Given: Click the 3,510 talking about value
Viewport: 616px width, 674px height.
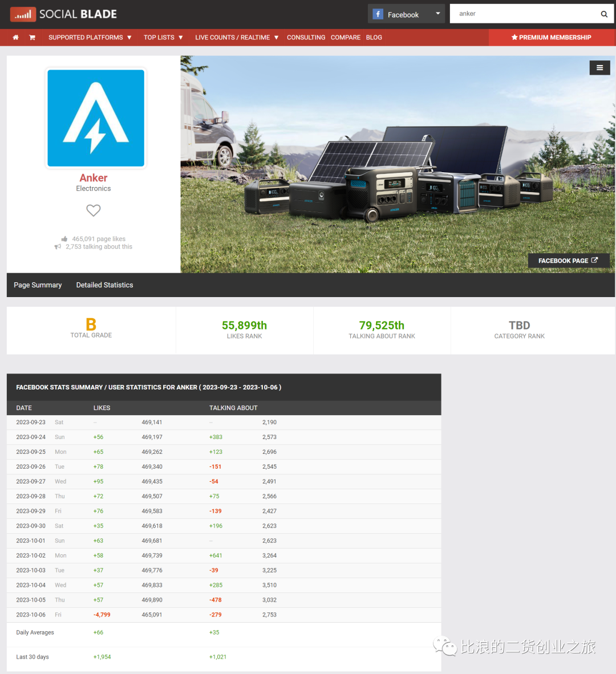Looking at the screenshot, I should [x=270, y=585].
